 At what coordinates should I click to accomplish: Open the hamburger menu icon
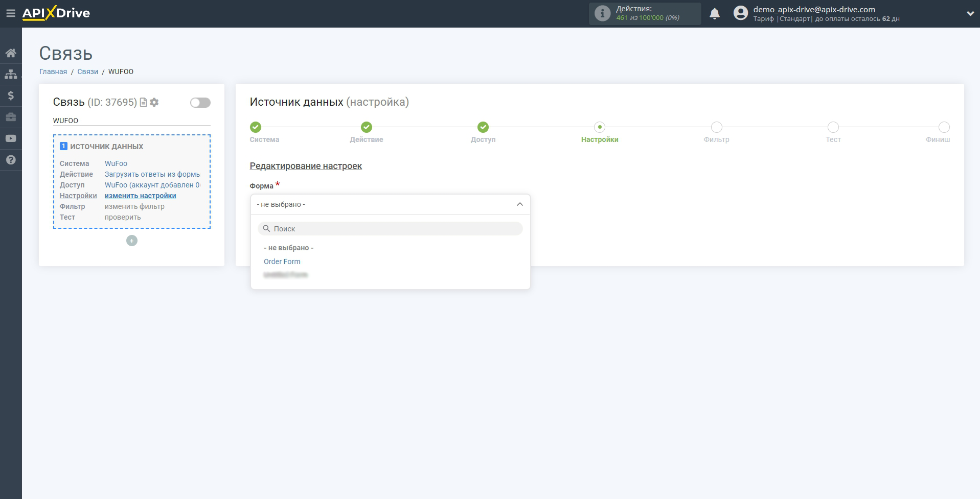coord(11,13)
